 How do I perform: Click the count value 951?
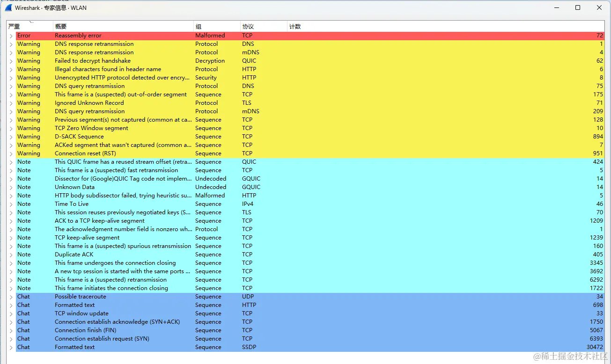[x=598, y=153]
